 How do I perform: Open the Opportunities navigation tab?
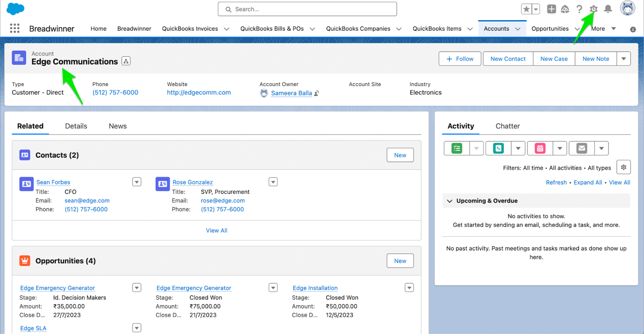click(x=550, y=29)
